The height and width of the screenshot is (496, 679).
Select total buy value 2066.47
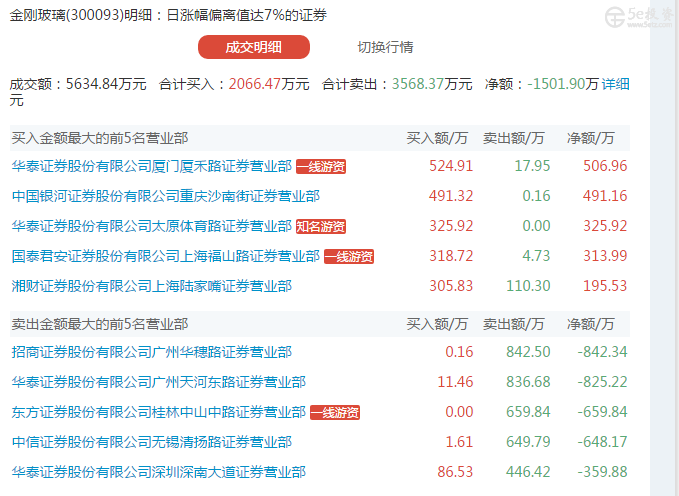tap(255, 84)
